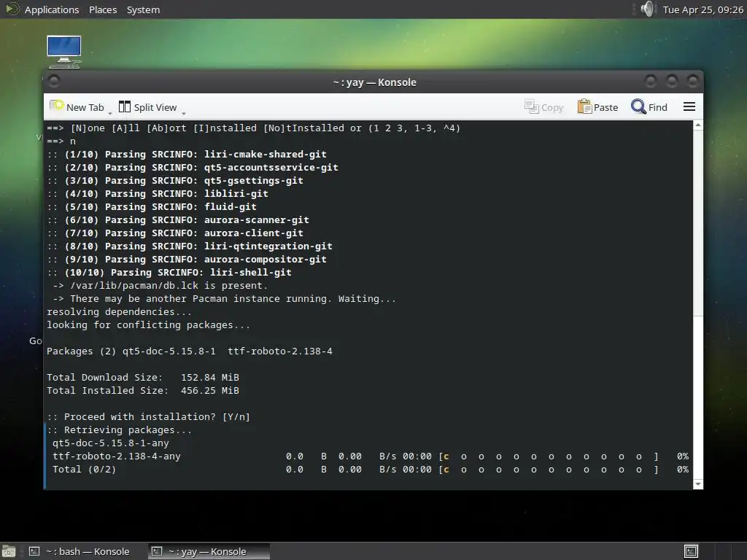
Task: Click the 'qt5-doc-5.15.8-1-any' line
Action: pyautogui.click(x=111, y=443)
